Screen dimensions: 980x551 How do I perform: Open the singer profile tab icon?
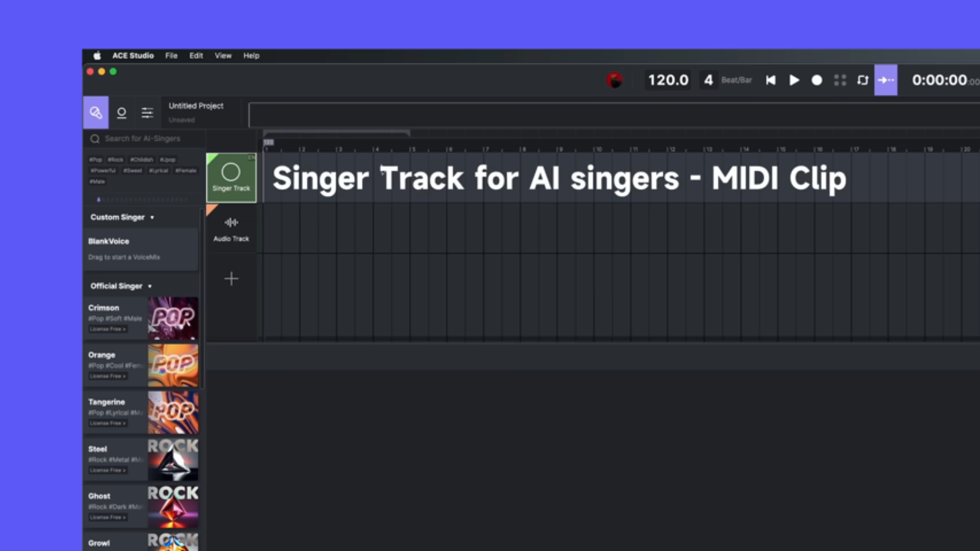coord(121,113)
